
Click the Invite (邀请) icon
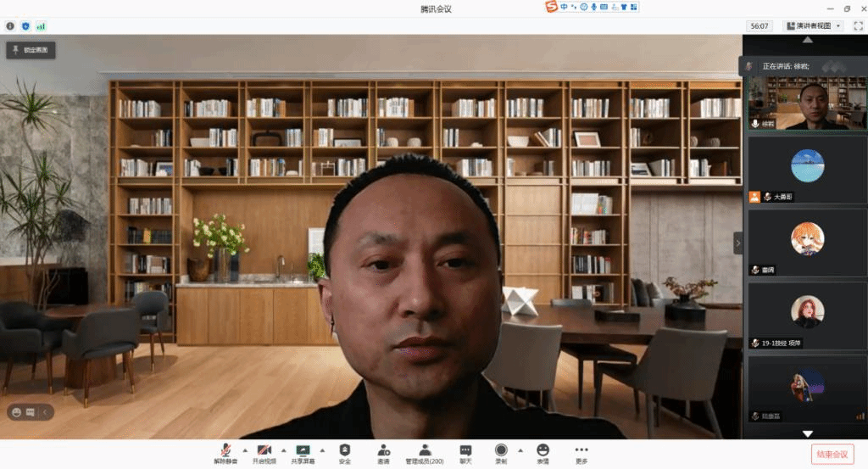384,453
